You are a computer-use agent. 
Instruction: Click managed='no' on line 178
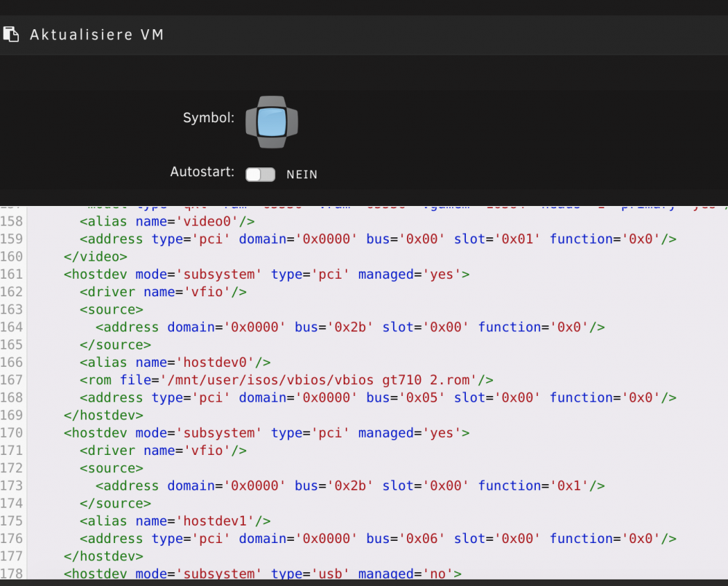(x=405, y=574)
